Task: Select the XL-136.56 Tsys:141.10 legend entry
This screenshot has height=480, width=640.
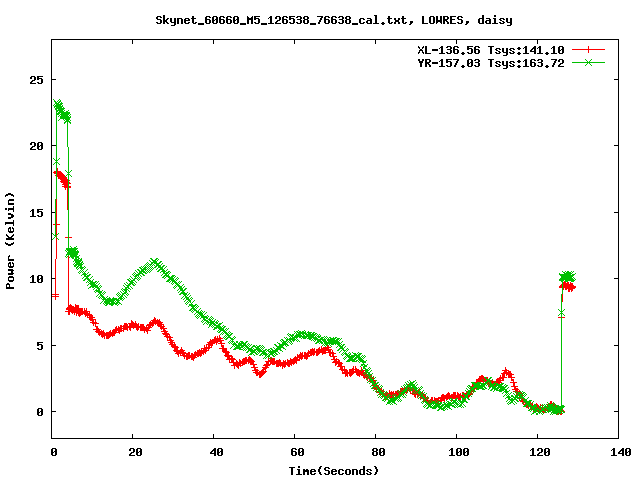Action: (491, 50)
